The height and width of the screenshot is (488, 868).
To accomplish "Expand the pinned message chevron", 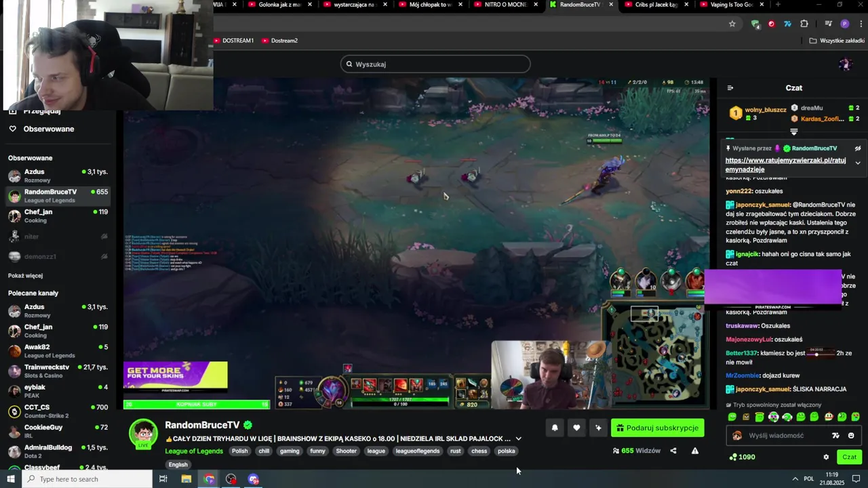I will click(858, 163).
